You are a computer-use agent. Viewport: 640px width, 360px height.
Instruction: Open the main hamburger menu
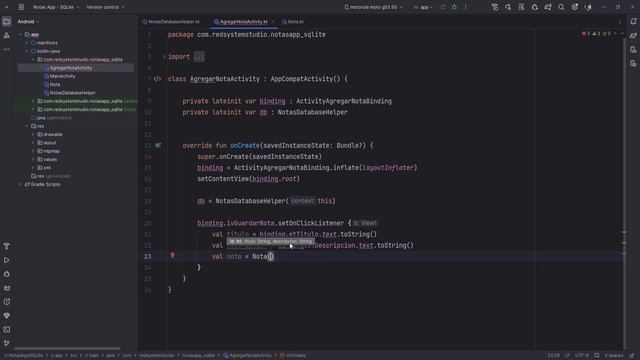tap(21, 7)
